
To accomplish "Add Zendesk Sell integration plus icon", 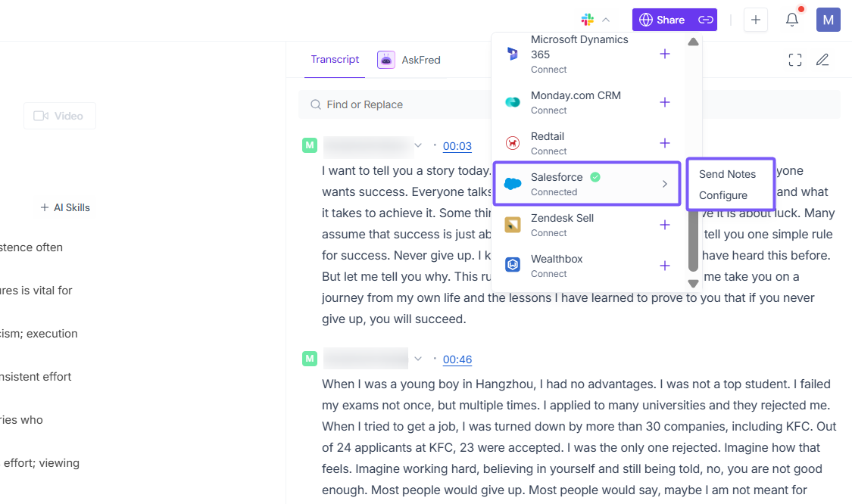I will tap(665, 225).
